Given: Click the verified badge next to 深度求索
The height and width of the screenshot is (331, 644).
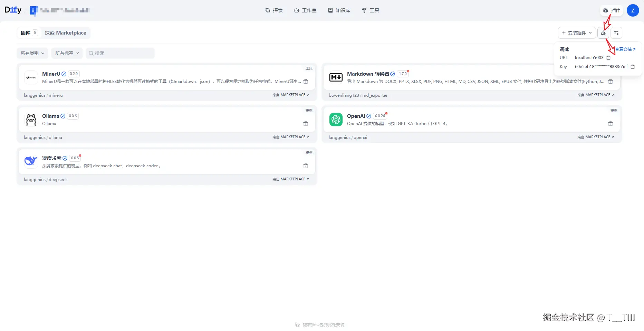Looking at the screenshot, I should pos(65,158).
